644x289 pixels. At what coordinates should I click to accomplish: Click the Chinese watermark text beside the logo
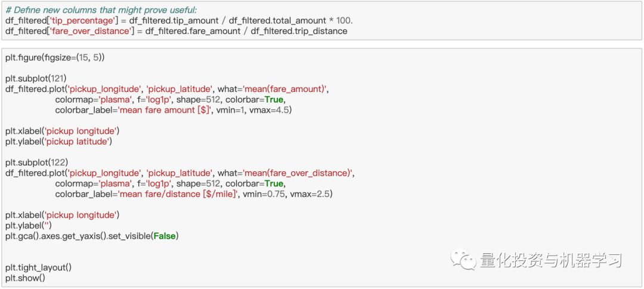(x=551, y=260)
